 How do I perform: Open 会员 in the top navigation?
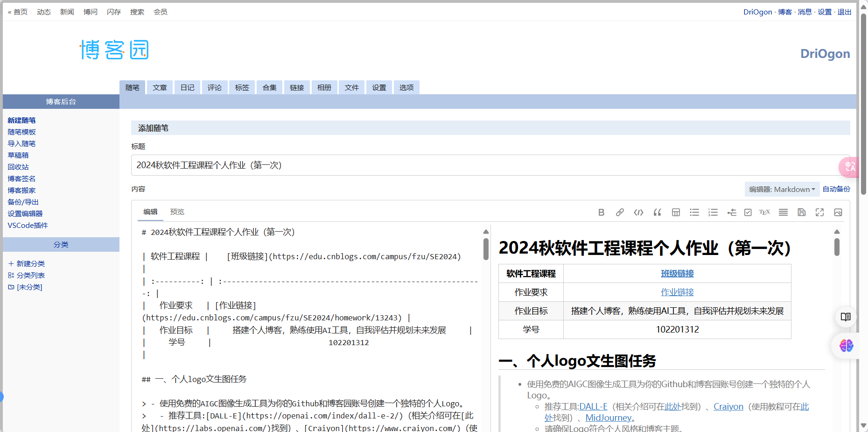[x=161, y=12]
